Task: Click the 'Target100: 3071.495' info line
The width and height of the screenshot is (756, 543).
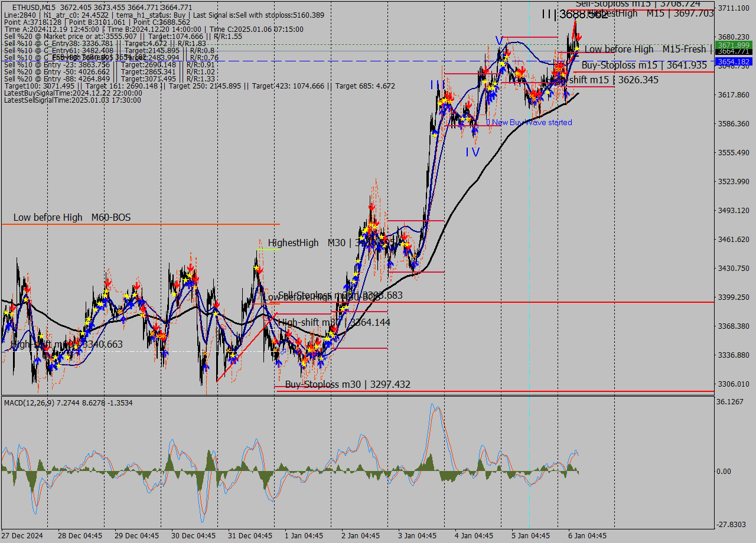Action: pos(200,86)
